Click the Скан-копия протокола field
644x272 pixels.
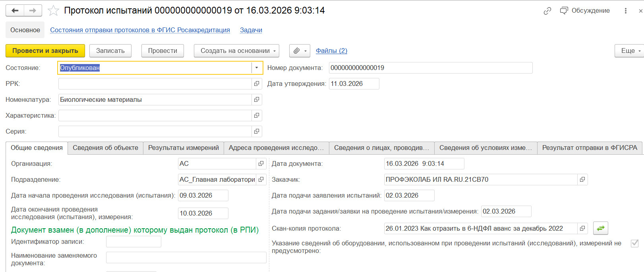481,229
